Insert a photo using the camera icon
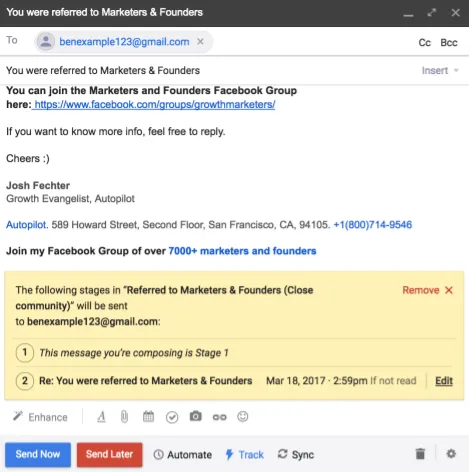The width and height of the screenshot is (472, 474). pyautogui.click(x=196, y=416)
